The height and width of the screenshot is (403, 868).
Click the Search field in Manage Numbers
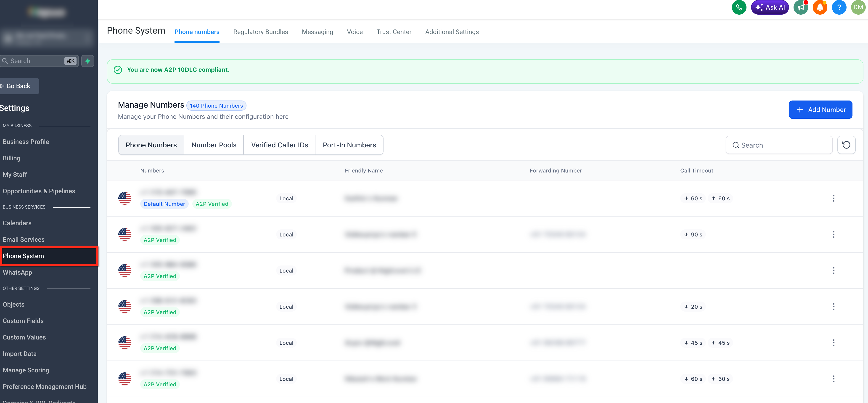pos(779,145)
